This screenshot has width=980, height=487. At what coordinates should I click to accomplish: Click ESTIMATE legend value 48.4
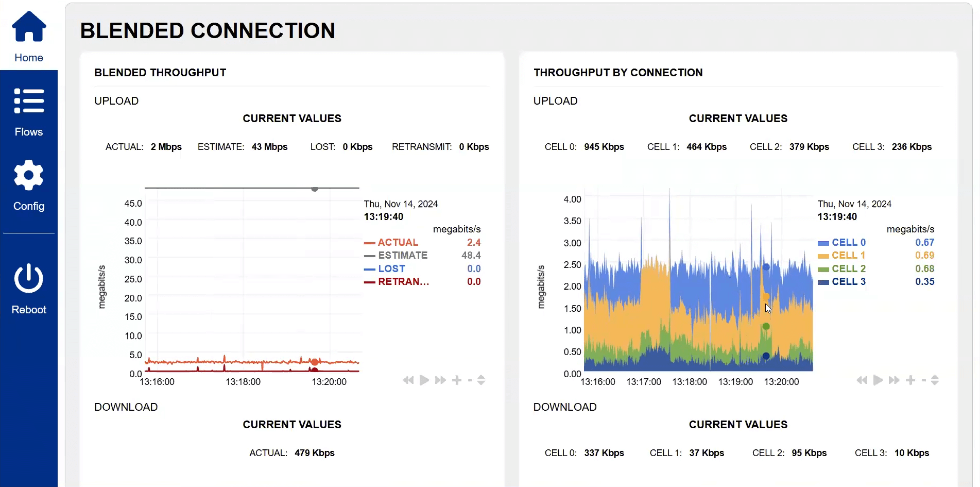tap(471, 255)
